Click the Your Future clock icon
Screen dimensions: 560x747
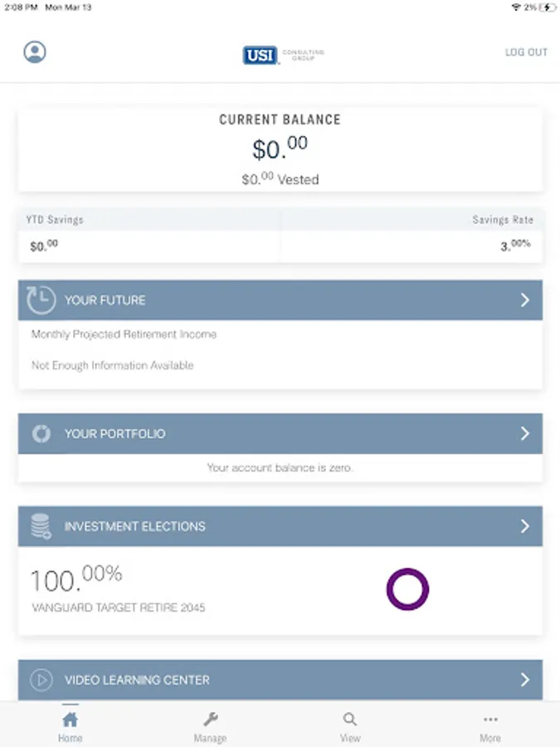point(41,300)
